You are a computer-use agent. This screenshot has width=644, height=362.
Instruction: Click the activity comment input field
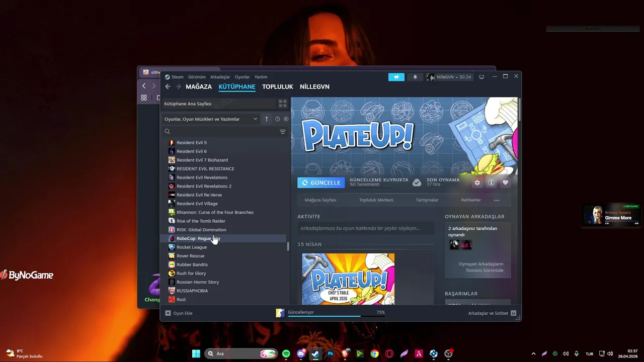[366, 228]
